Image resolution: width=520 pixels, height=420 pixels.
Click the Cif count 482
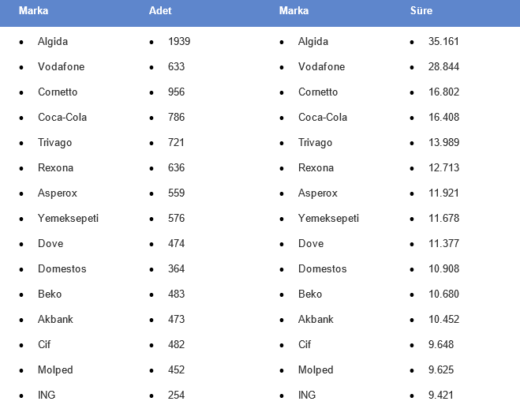click(x=176, y=344)
